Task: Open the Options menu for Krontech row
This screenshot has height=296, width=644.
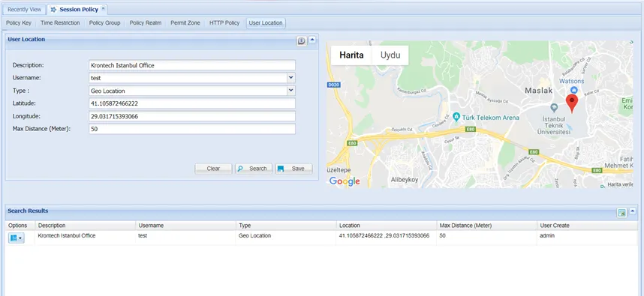Action: click(16, 238)
